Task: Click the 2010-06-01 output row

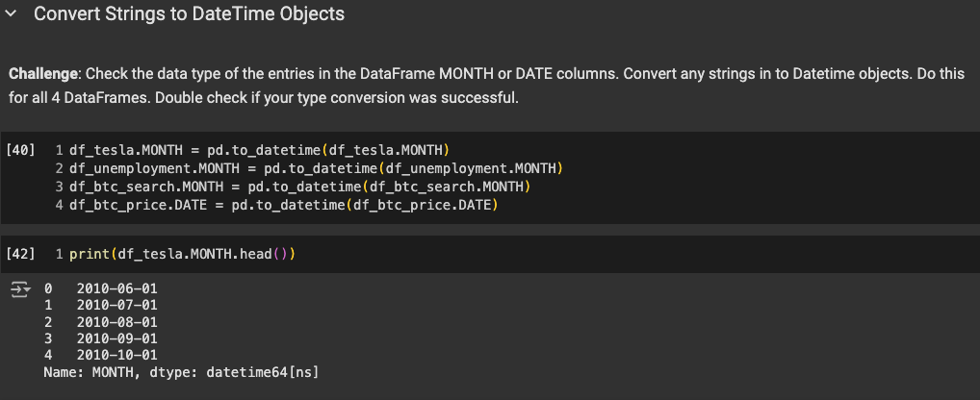Action: 116,287
